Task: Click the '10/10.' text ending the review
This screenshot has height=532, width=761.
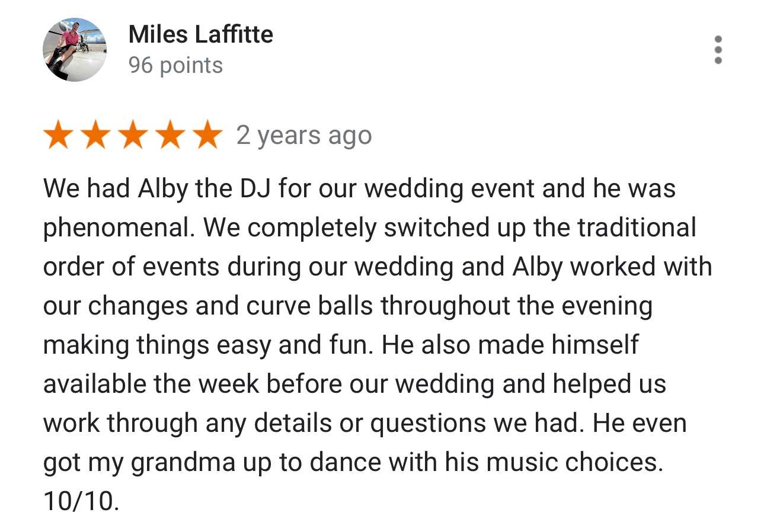Action: 81,501
